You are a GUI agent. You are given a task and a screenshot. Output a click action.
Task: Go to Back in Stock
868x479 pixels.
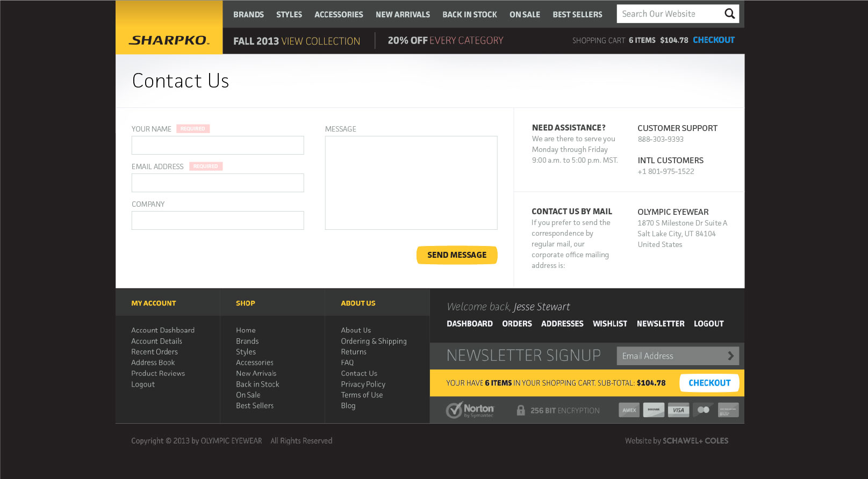tap(470, 14)
